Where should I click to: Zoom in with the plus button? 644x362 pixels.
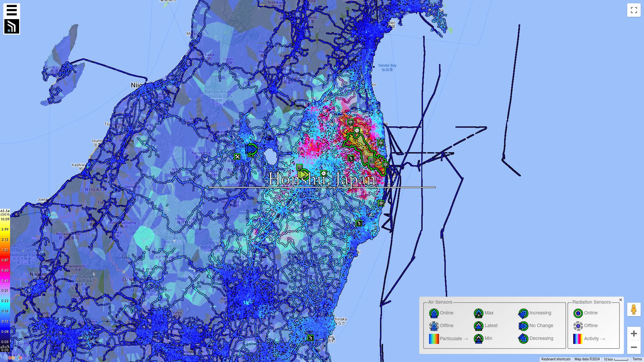634,334
